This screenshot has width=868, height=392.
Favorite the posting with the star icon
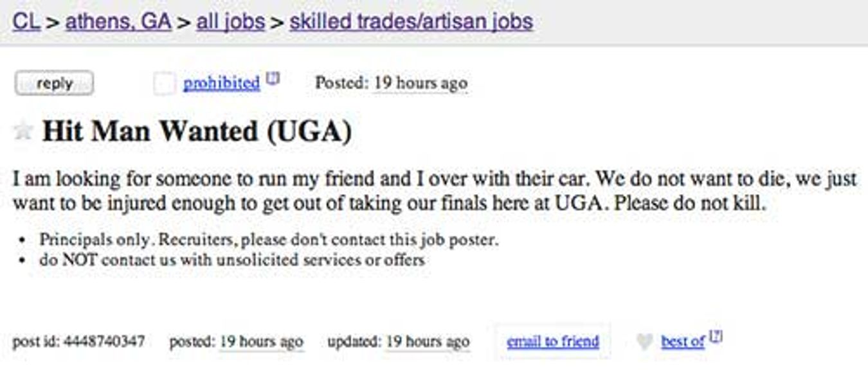click(x=23, y=131)
